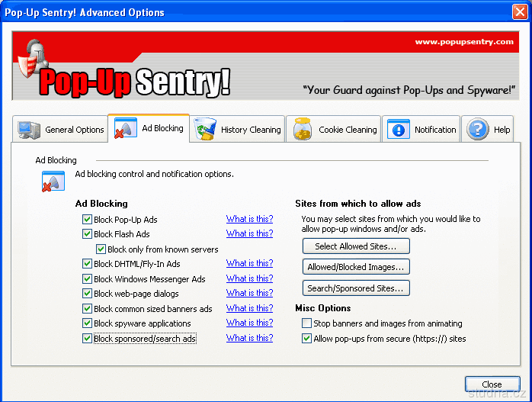Go to the Help tab
532x402 pixels.
tap(488, 130)
